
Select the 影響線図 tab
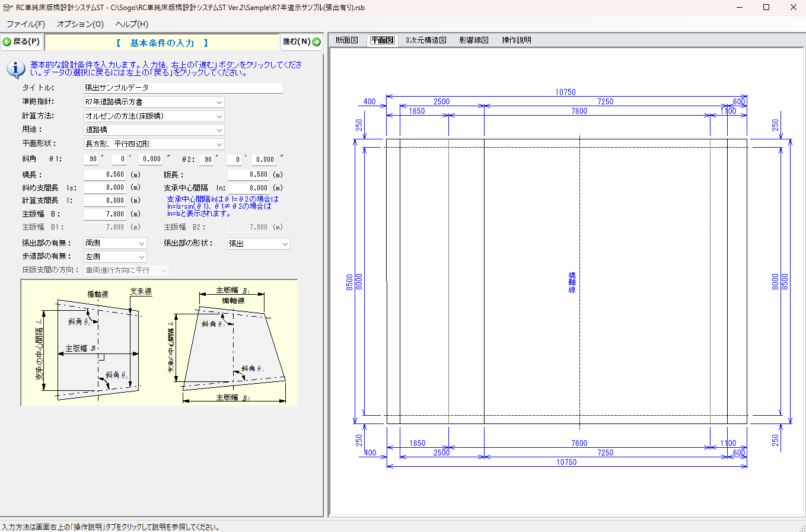coord(473,40)
